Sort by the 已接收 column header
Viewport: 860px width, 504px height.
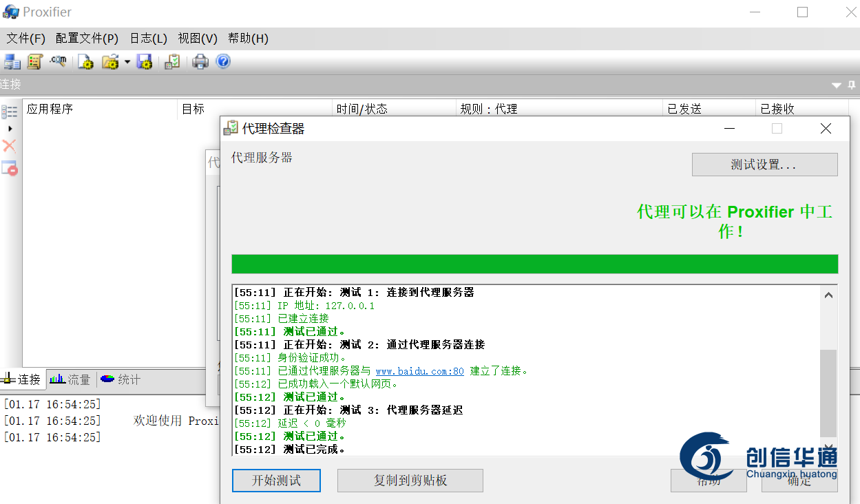802,109
